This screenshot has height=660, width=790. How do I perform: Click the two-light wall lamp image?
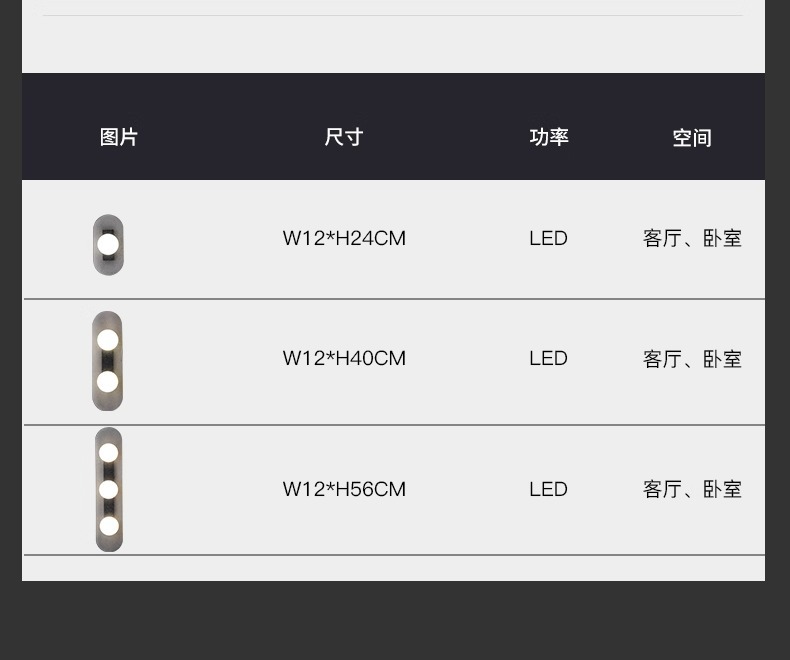pos(107,361)
